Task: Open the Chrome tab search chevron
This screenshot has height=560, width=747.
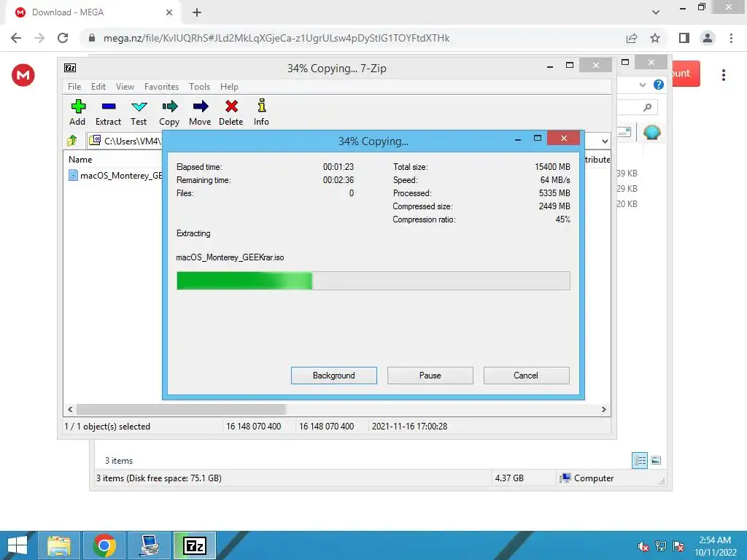Action: pyautogui.click(x=656, y=12)
